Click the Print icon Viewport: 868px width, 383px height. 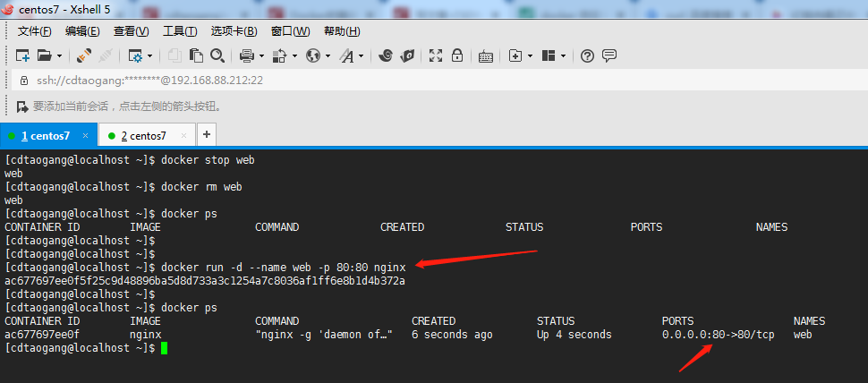pos(247,55)
